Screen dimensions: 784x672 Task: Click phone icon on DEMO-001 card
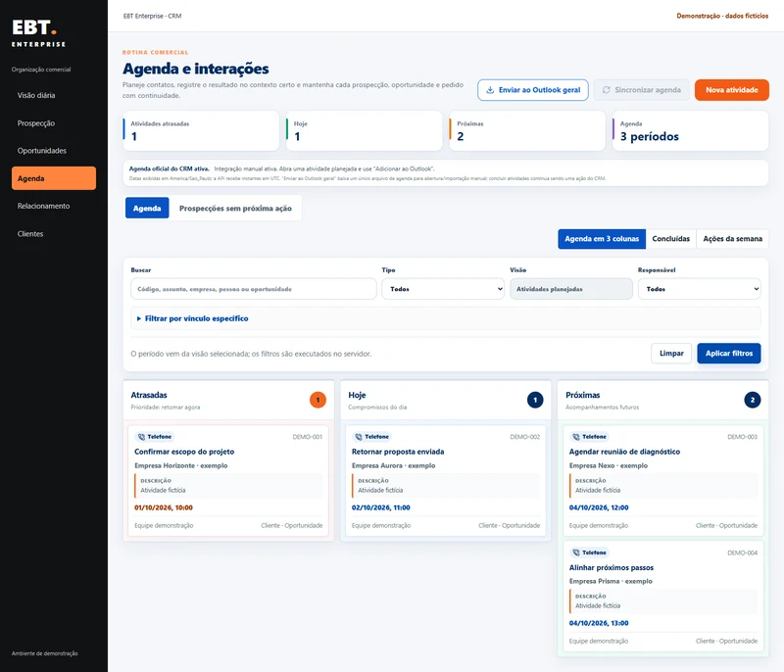click(141, 437)
